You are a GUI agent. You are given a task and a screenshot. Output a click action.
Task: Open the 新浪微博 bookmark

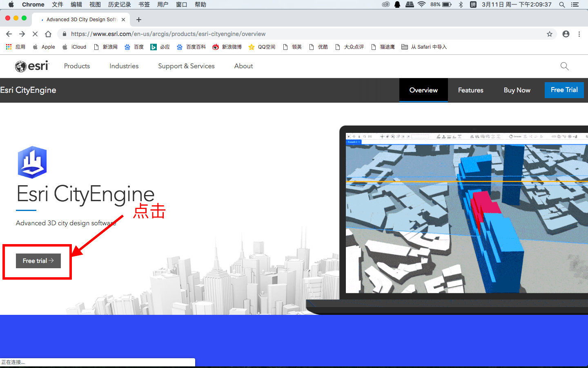coord(227,47)
